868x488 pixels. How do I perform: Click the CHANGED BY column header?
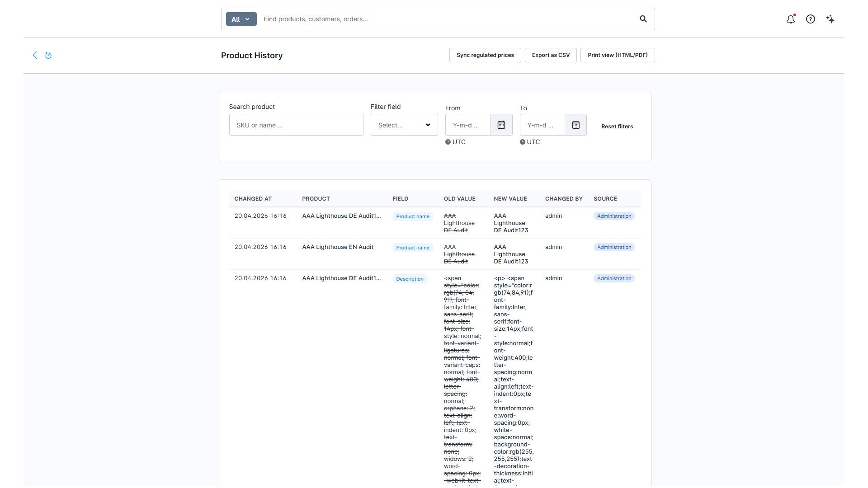coord(564,199)
